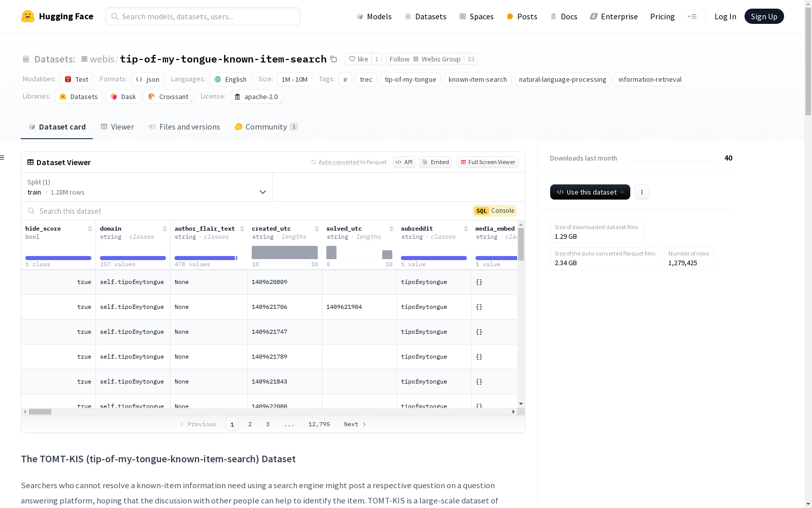This screenshot has height=508, width=812.
Task: Copy dataset name with copy icon
Action: (x=333, y=59)
